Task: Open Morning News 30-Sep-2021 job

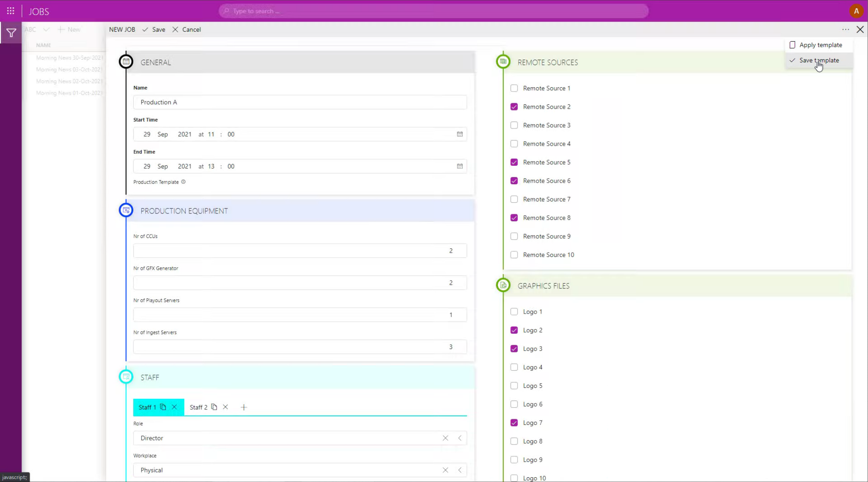Action: [x=70, y=58]
